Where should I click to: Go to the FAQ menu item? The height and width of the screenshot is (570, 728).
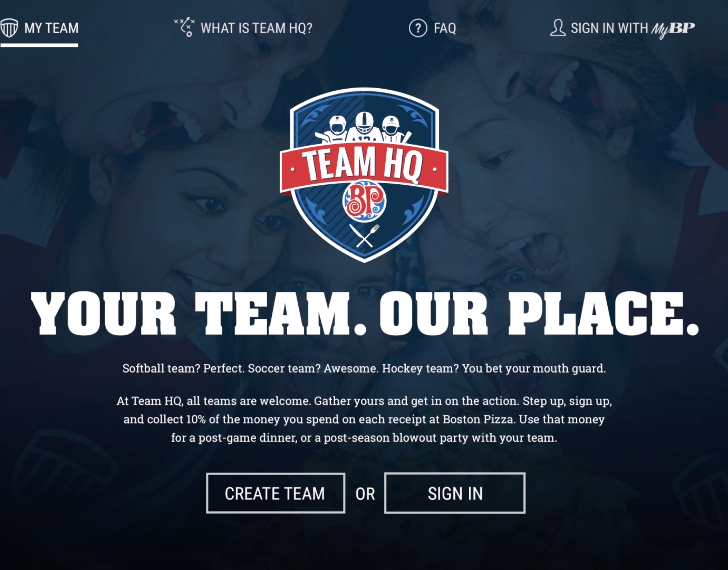pyautogui.click(x=445, y=28)
